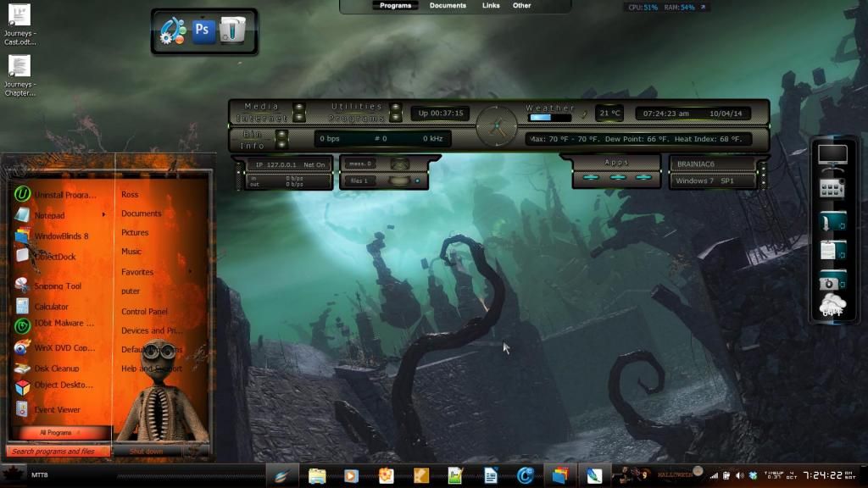Open Photoshop from the top dock
Image resolution: width=868 pixels, height=488 pixels.
(203, 30)
